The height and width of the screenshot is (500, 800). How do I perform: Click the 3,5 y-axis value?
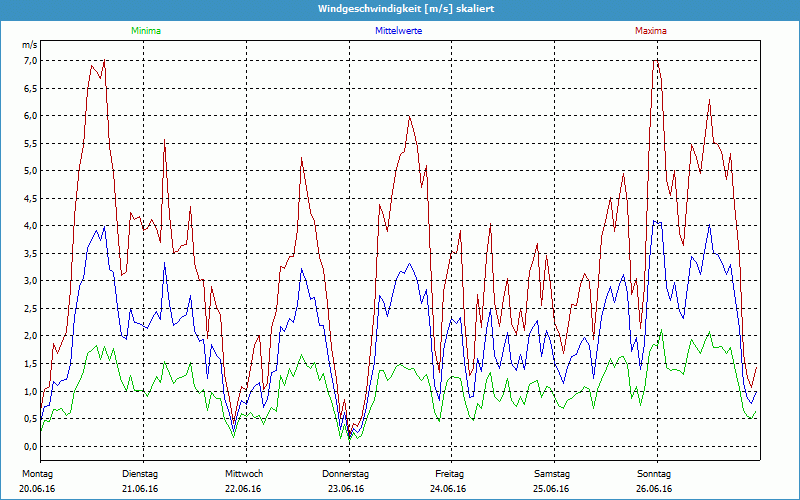[31, 254]
